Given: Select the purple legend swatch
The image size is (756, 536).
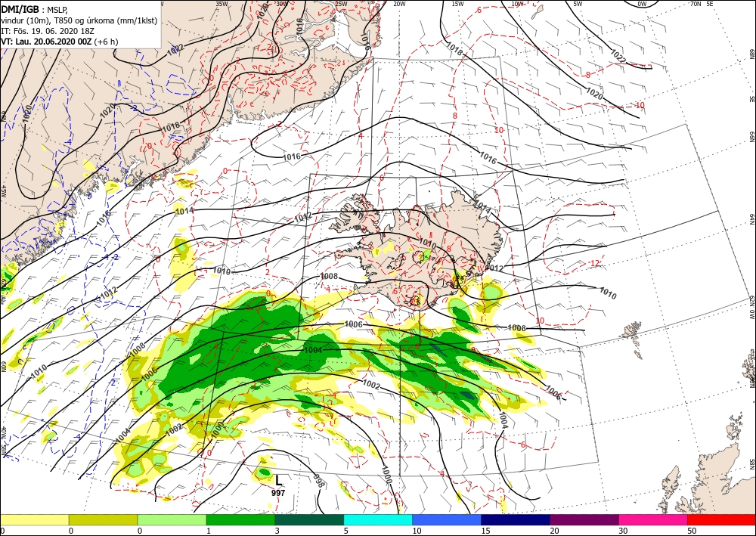Looking at the screenshot, I should pos(584,519).
